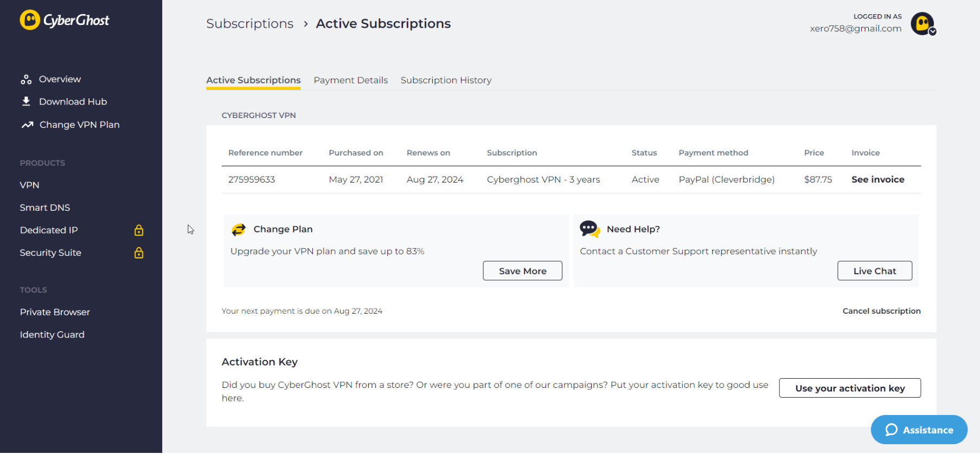Open Download Hub page
This screenshot has width=980, height=454.
click(73, 102)
